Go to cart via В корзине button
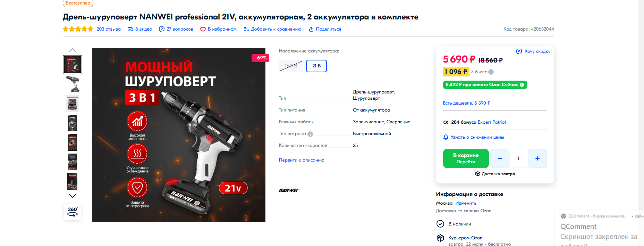 [466, 158]
